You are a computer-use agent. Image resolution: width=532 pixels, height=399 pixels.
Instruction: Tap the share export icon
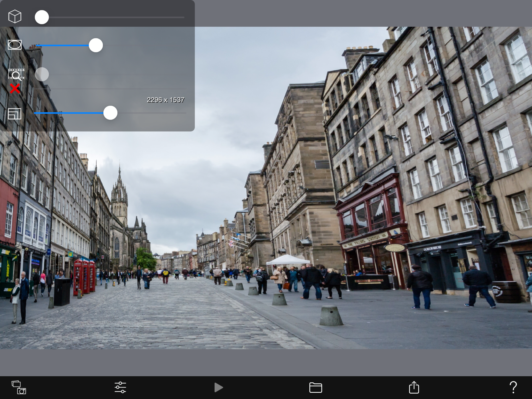point(414,387)
